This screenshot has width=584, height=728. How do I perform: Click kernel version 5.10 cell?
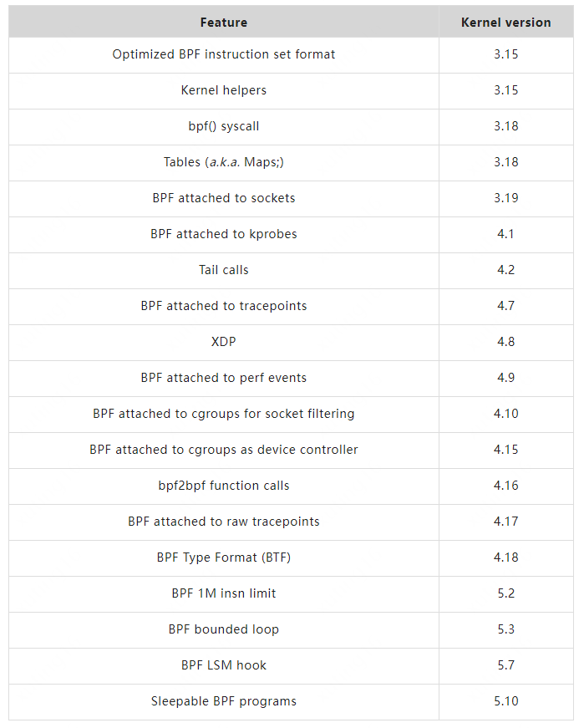point(505,701)
